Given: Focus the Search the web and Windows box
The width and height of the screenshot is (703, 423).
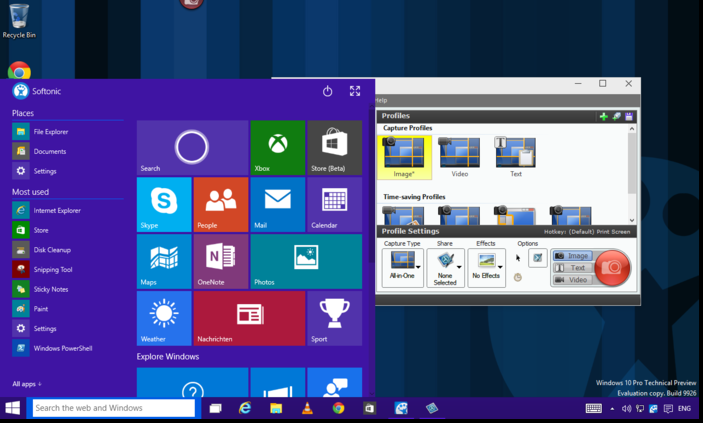Looking at the screenshot, I should coord(114,408).
